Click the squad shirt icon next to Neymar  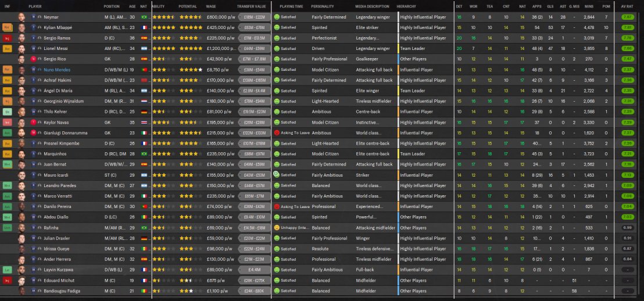(x=34, y=17)
